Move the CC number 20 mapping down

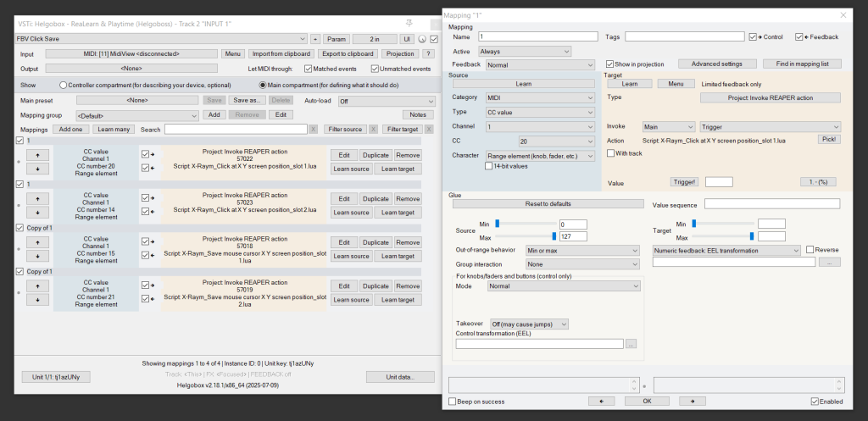37,169
